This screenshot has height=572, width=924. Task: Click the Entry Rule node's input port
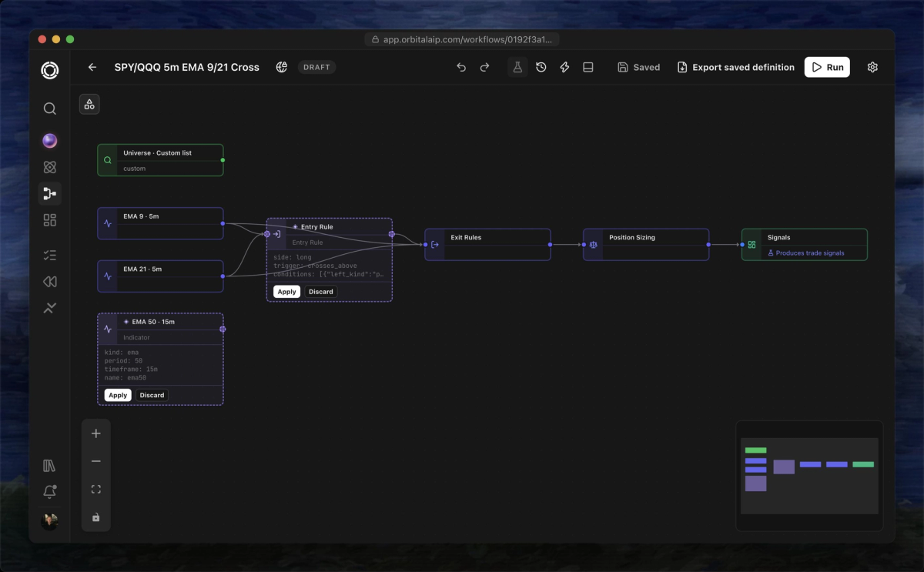click(x=266, y=234)
